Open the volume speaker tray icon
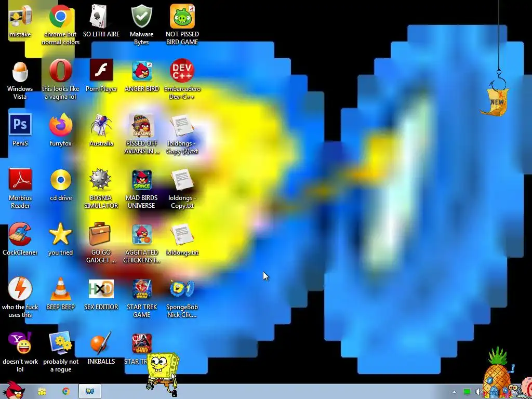 click(478, 392)
